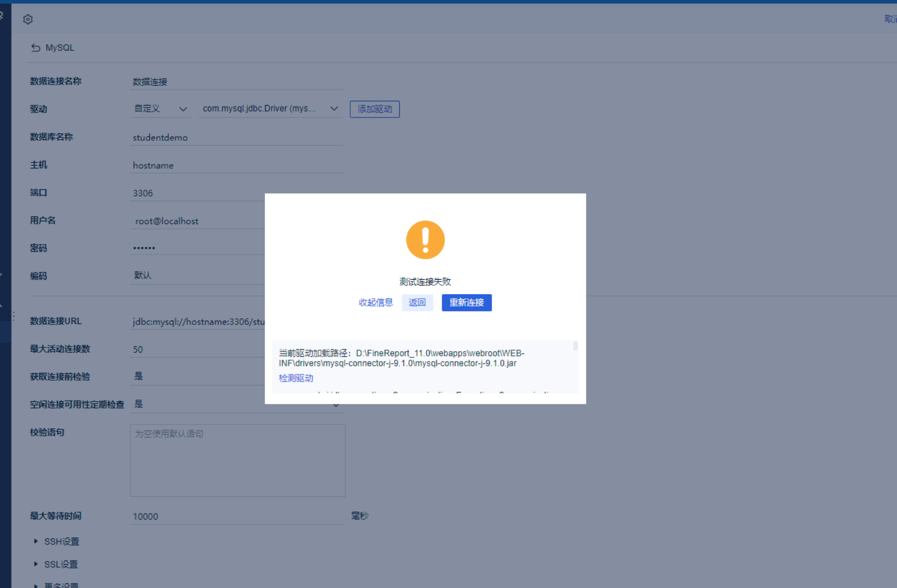
Task: Click the studentdemo database name field
Action: click(x=237, y=137)
